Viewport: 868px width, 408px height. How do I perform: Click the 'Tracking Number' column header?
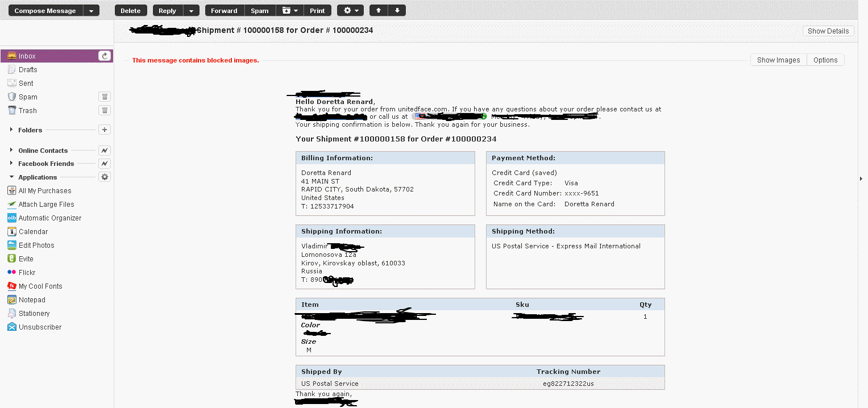coord(568,372)
